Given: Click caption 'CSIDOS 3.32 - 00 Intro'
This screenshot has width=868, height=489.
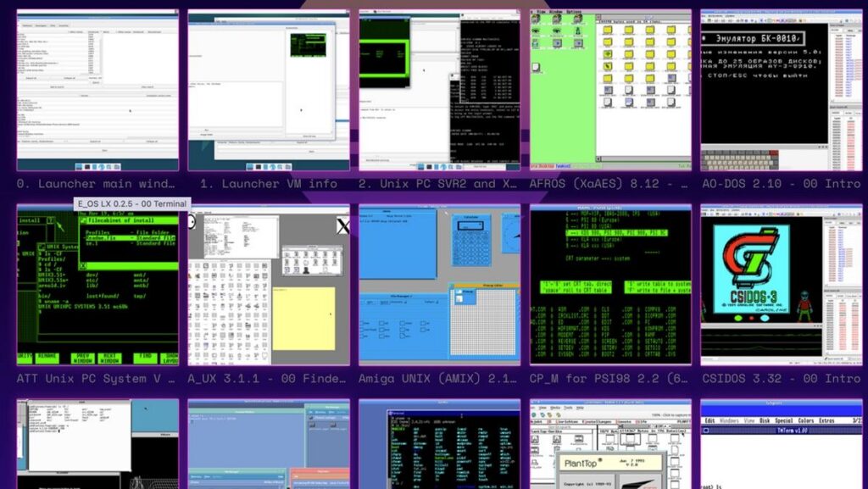Looking at the screenshot, I should tap(781, 379).
